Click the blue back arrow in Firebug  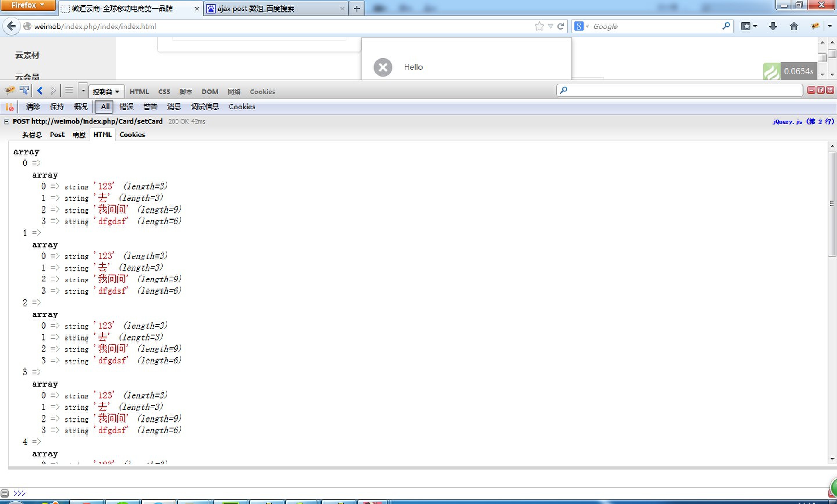pos(40,90)
